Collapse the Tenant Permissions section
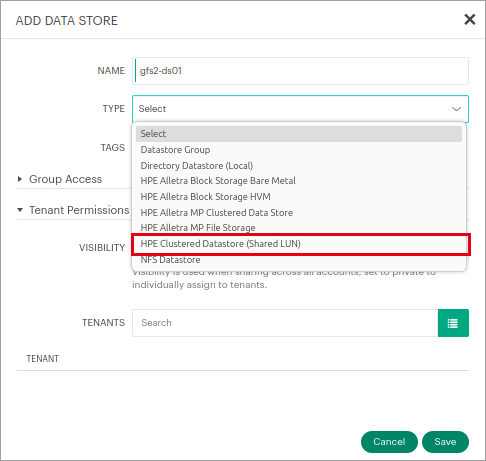This screenshot has width=486, height=461. [x=73, y=210]
